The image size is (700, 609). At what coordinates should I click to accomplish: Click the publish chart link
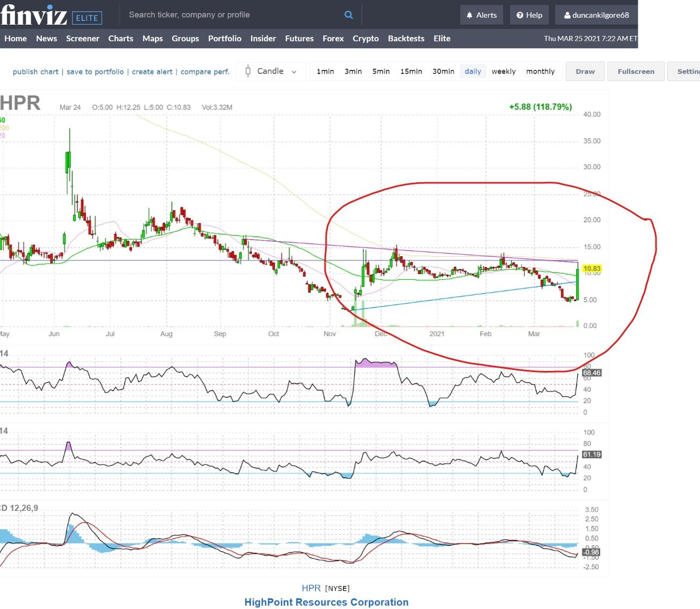coord(35,72)
